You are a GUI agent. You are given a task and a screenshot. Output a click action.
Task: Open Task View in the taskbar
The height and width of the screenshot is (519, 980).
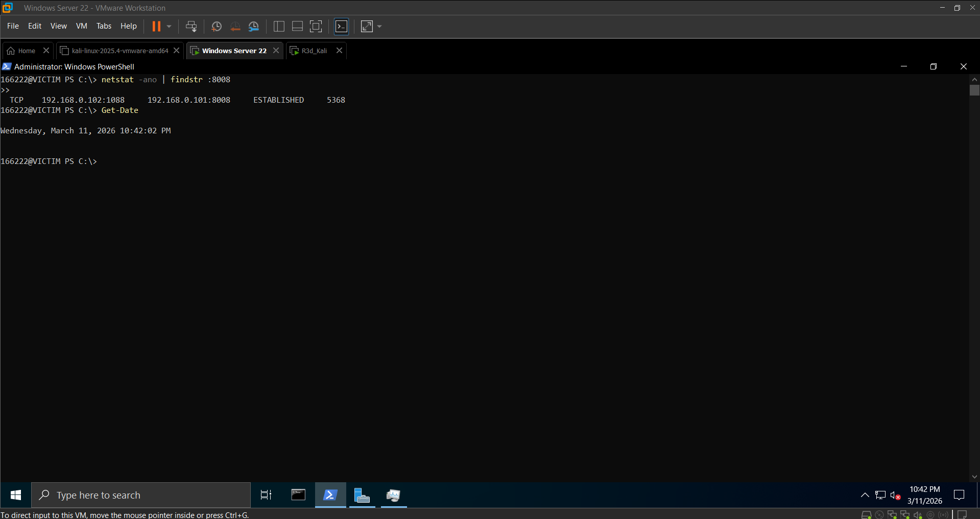[x=266, y=495]
